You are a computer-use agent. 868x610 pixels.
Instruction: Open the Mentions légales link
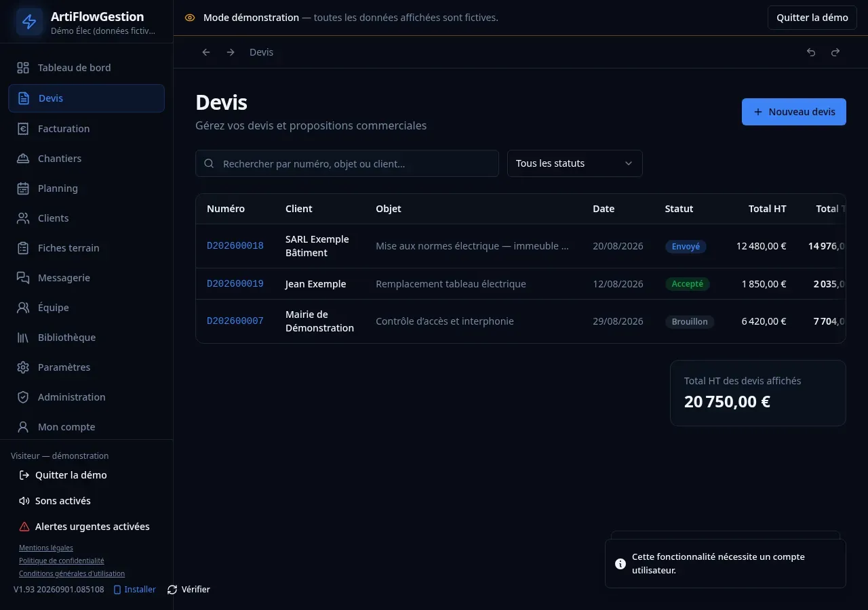pyautogui.click(x=46, y=548)
